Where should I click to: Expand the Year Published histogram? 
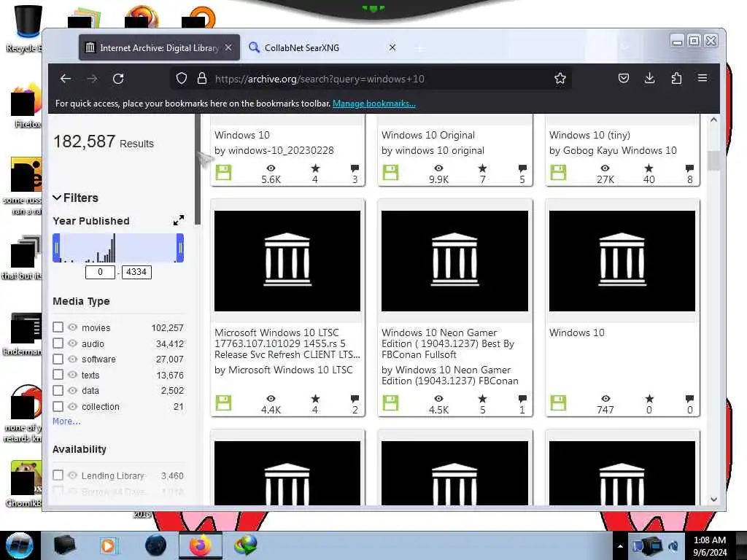pos(178,220)
